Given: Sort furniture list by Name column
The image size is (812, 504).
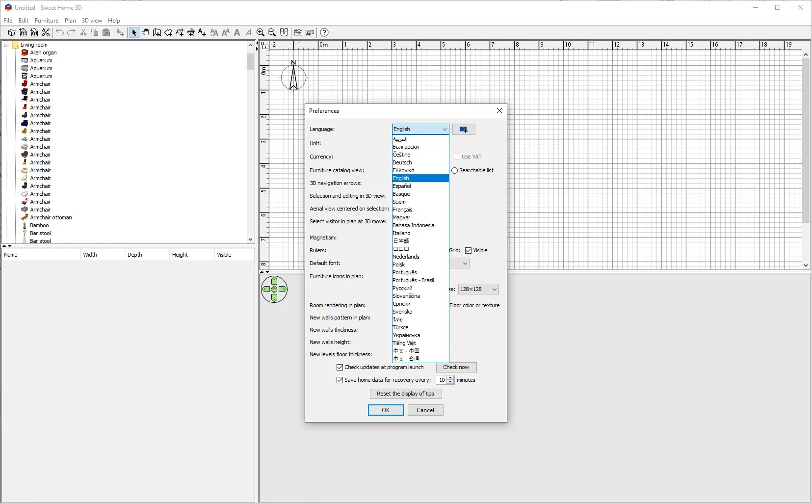Looking at the screenshot, I should pyautogui.click(x=41, y=255).
